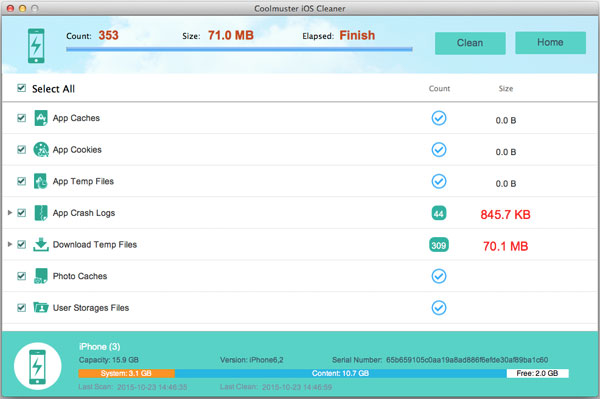This screenshot has width=600, height=399.
Task: Click the Home button
Action: click(x=550, y=42)
